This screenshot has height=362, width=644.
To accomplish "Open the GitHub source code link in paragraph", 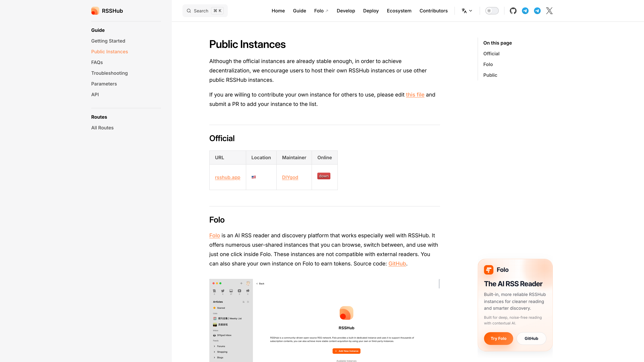I will [397, 264].
